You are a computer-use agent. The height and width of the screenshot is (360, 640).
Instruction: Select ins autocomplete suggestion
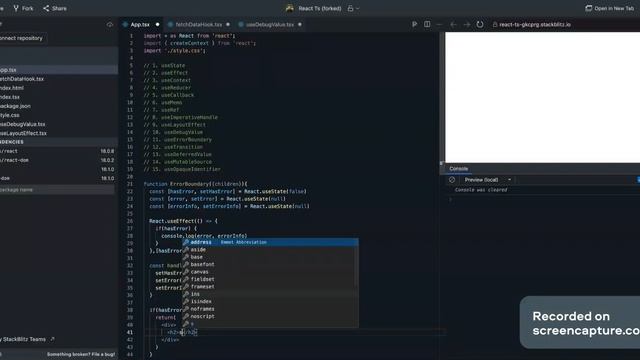pyautogui.click(x=270, y=294)
